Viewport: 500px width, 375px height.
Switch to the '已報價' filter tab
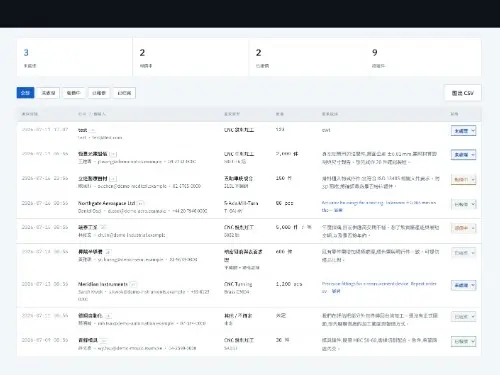tap(99, 93)
